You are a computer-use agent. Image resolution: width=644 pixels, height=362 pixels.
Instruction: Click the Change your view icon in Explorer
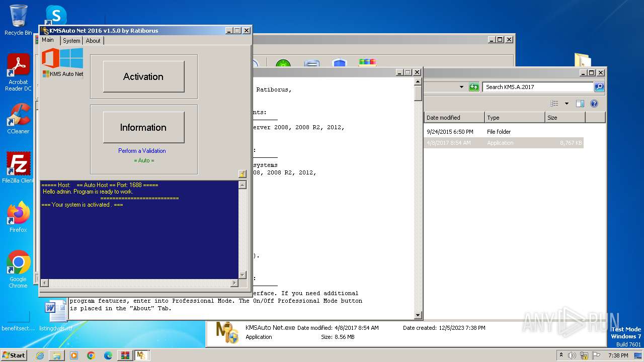[x=554, y=104]
